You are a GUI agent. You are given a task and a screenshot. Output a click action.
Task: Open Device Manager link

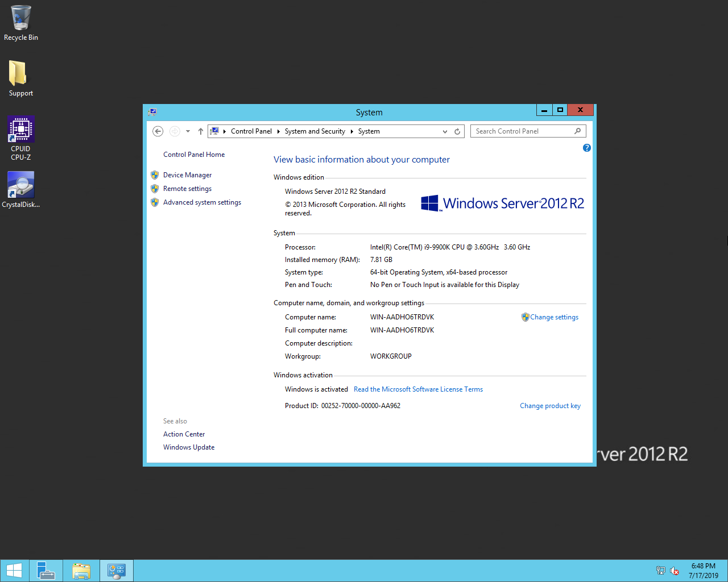tap(187, 175)
